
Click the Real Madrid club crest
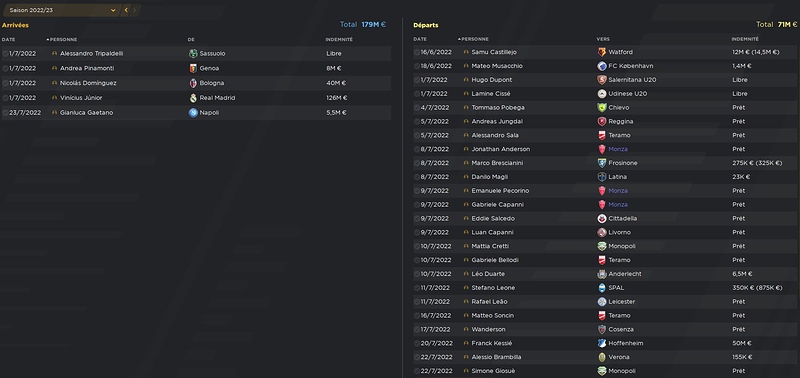(193, 98)
